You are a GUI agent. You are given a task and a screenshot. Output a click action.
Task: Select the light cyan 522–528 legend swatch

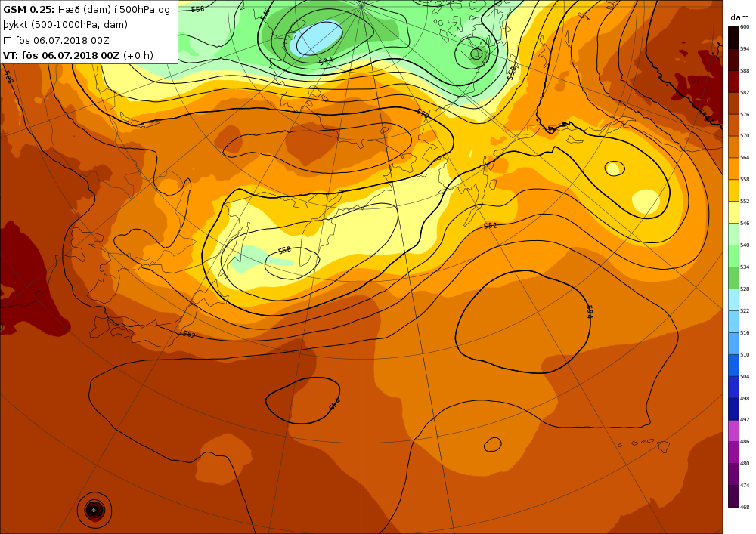(x=733, y=300)
